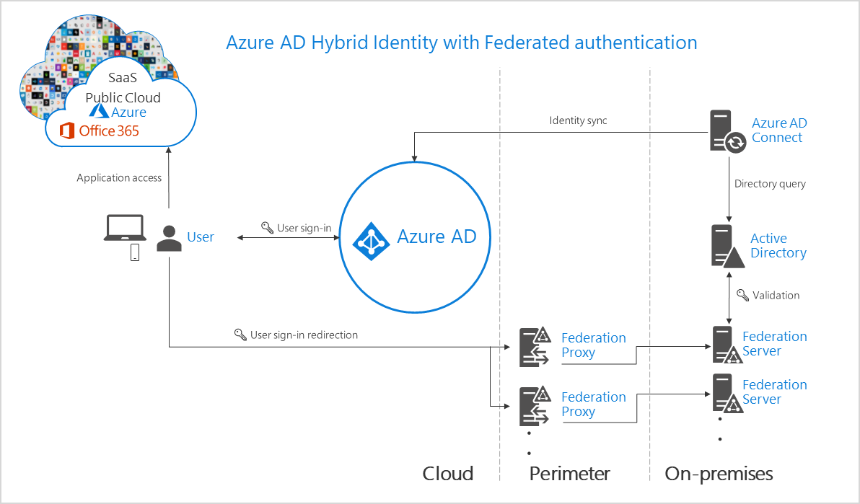This screenshot has height=504, width=860.
Task: Select the key icon beside User sign-in
Action: pyautogui.click(x=268, y=228)
